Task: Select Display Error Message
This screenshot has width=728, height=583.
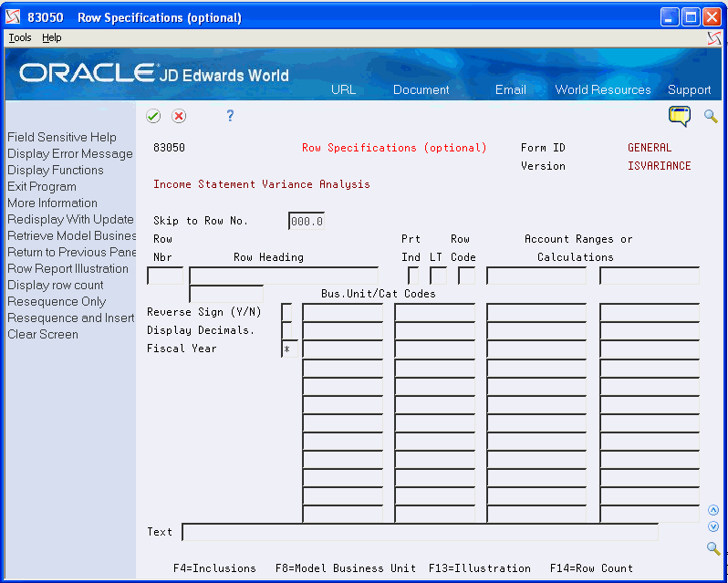Action: point(70,153)
